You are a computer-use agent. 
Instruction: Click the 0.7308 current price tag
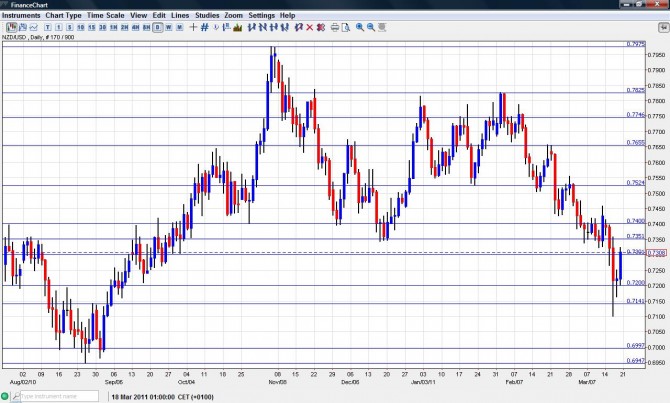[x=657, y=253]
